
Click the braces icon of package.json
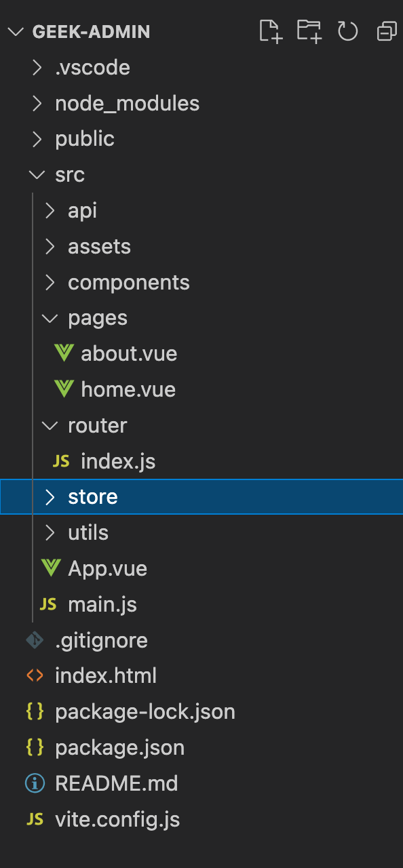click(35, 747)
